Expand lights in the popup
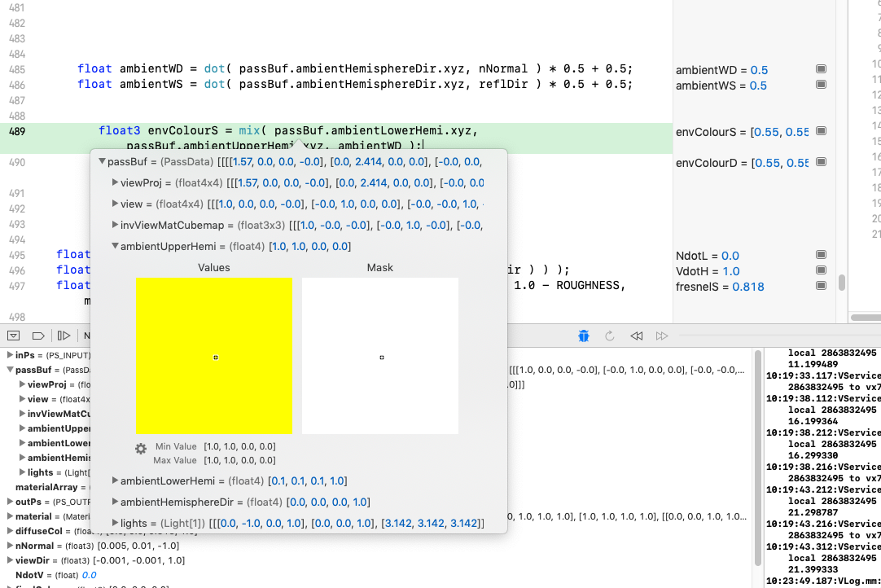Screen dimensions: 881x588 coord(115,523)
